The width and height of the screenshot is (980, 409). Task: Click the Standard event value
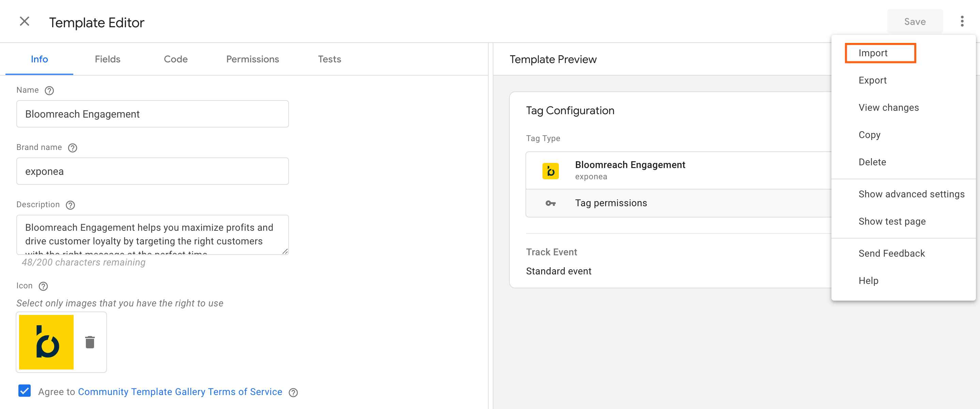tap(558, 271)
